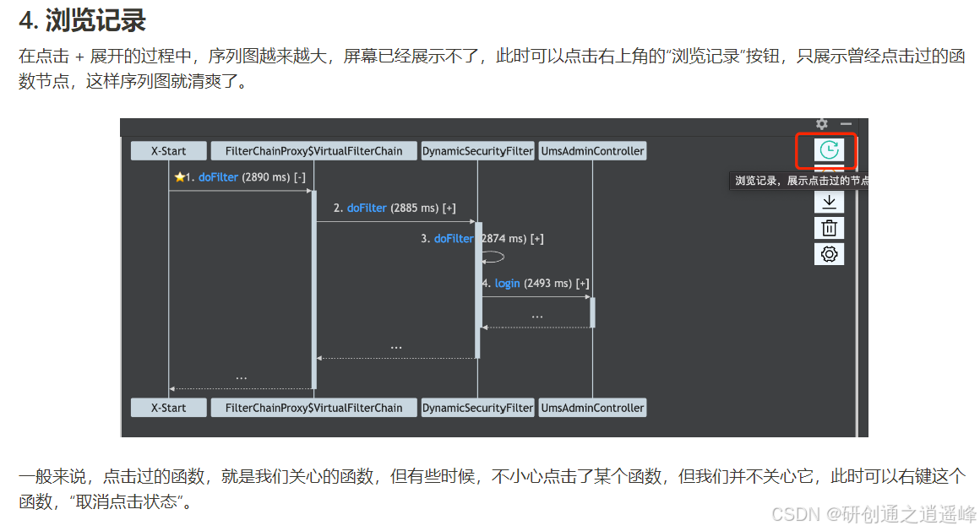Image resolution: width=980 pixels, height=531 pixels.
Task: Expand call 3 doFilter (2874 ms) using [+]
Action: click(536, 239)
